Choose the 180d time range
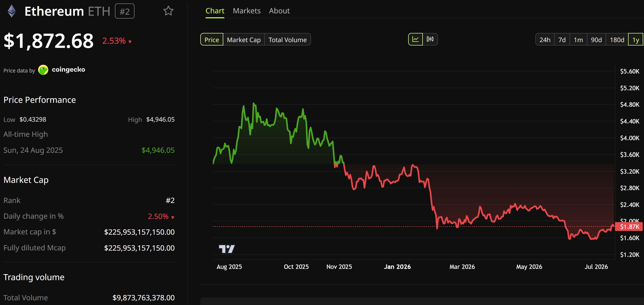This screenshot has width=644, height=305. click(617, 39)
